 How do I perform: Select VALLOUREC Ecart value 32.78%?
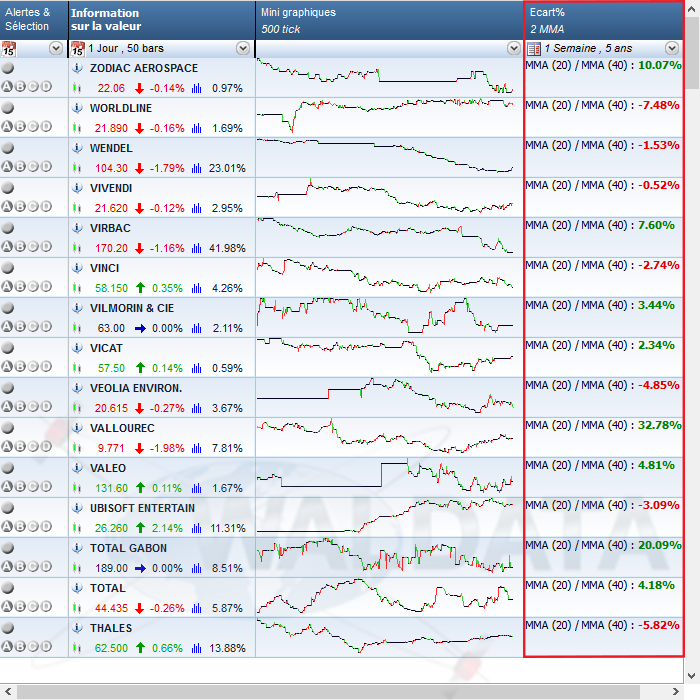click(659, 425)
